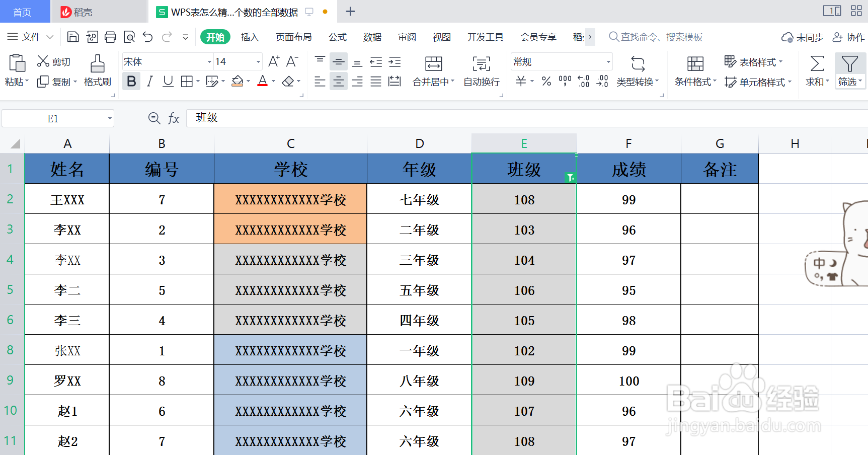Apply the red font color A swatch
868x455 pixels.
pyautogui.click(x=263, y=82)
